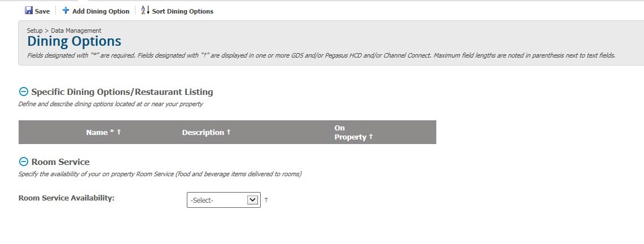Screen dimensions: 644x244
Task: Click the Description column header
Action: 206,132
